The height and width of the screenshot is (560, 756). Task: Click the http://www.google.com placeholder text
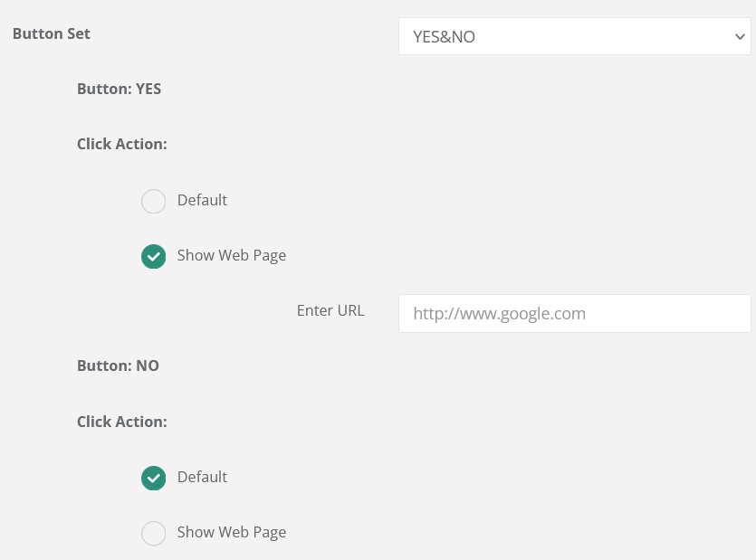pos(500,314)
